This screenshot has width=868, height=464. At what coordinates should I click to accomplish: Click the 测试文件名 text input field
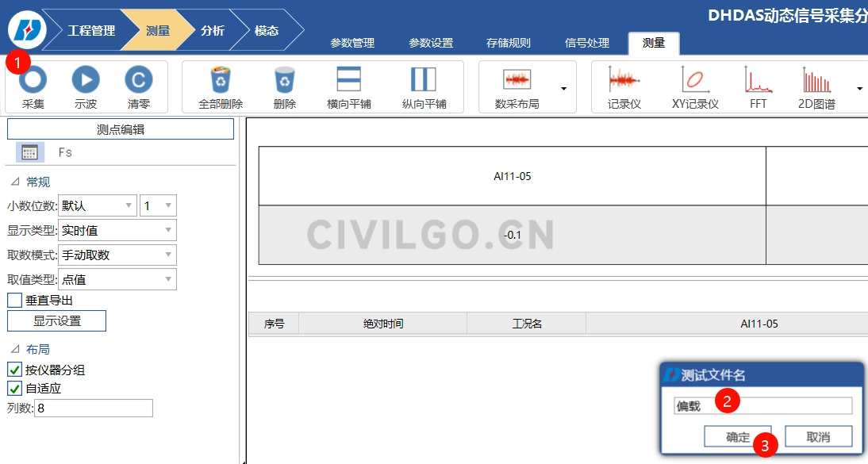click(x=762, y=406)
